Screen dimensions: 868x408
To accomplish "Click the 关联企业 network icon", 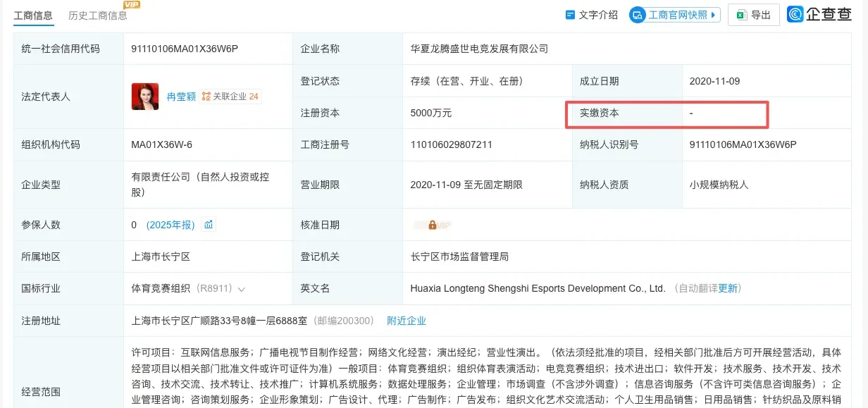I will (x=206, y=97).
